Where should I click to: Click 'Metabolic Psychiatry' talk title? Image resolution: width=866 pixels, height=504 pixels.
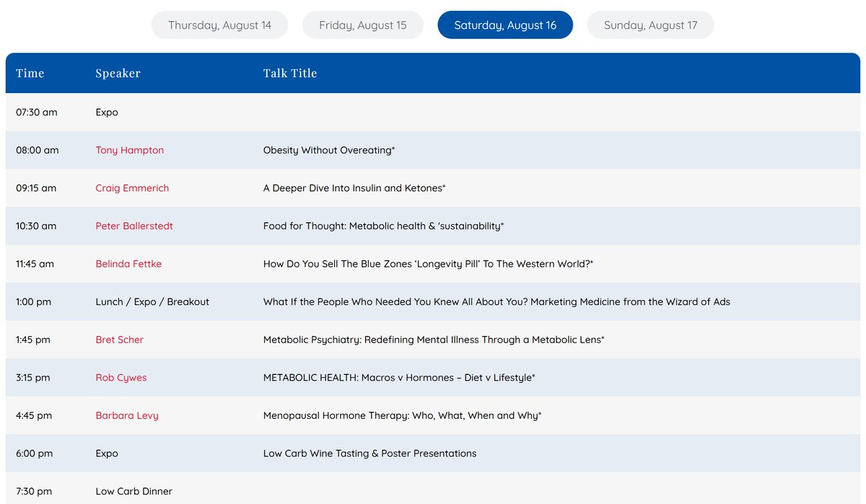(x=434, y=340)
